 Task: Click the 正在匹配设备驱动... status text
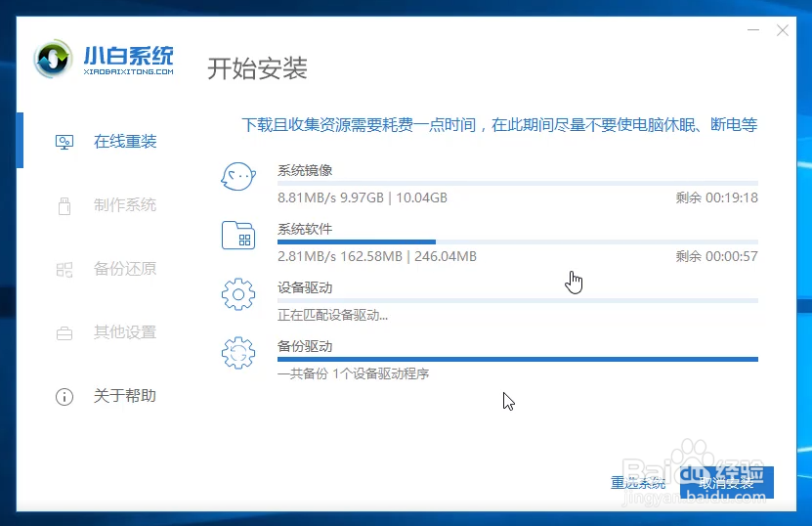click(332, 315)
